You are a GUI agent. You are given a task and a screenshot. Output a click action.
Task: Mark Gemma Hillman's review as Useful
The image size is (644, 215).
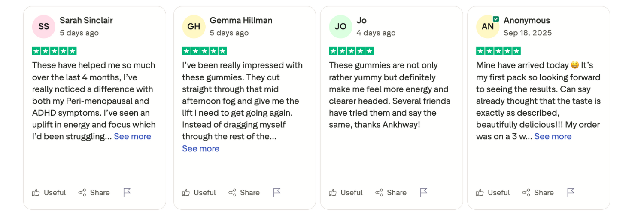pyautogui.click(x=199, y=193)
